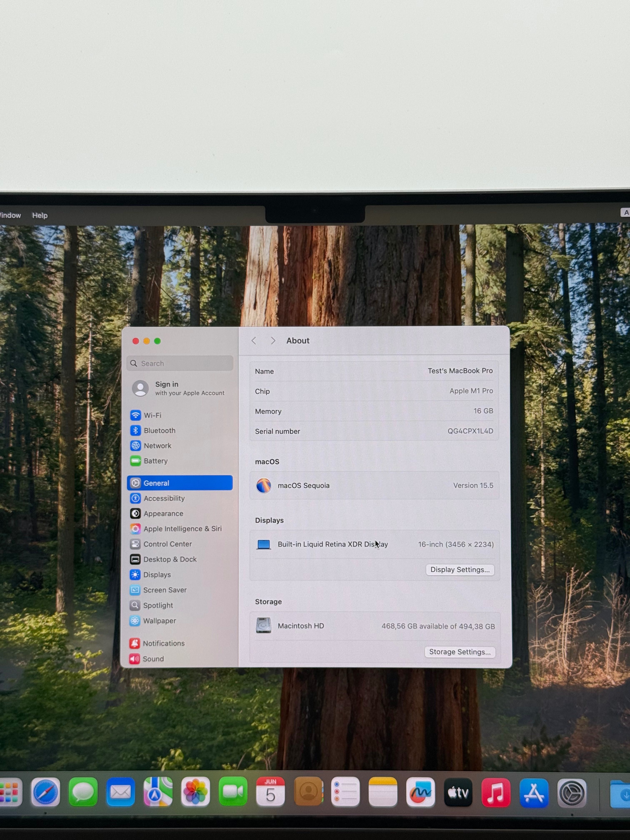Click Built-in Liquid Retina XDR Display row
The image size is (630, 840).
[x=374, y=544]
